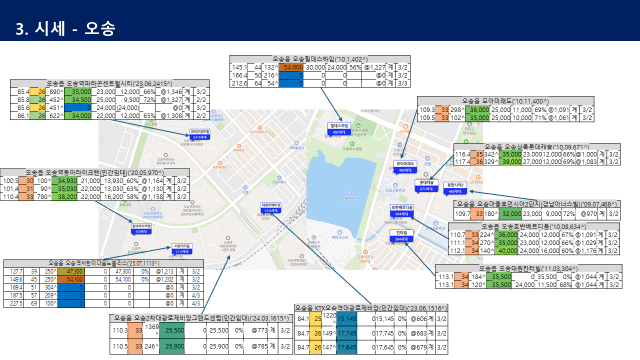The image size is (640, 360).
Task: Click the 파라곤센트럴 map marker
Action: 200,134
